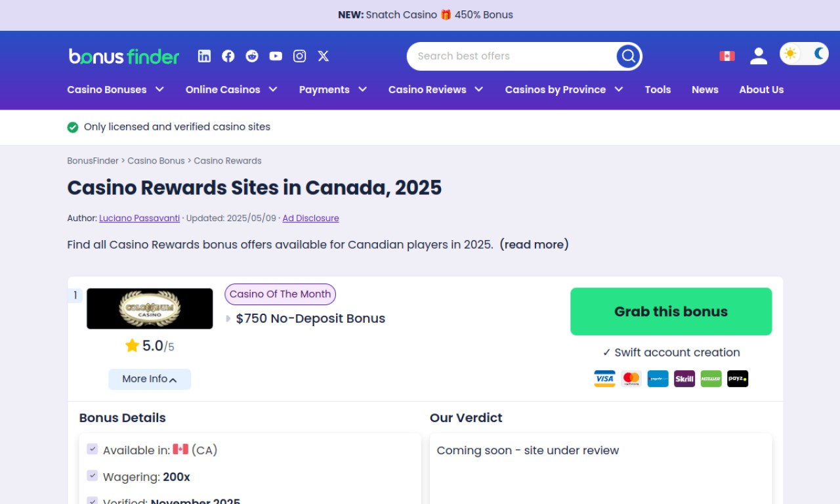This screenshot has width=840, height=504.
Task: Expand the Payments dropdown menu
Action: (x=333, y=90)
